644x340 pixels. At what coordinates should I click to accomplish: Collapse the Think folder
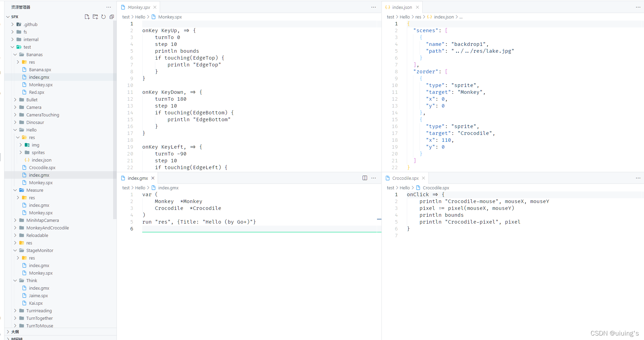click(15, 280)
